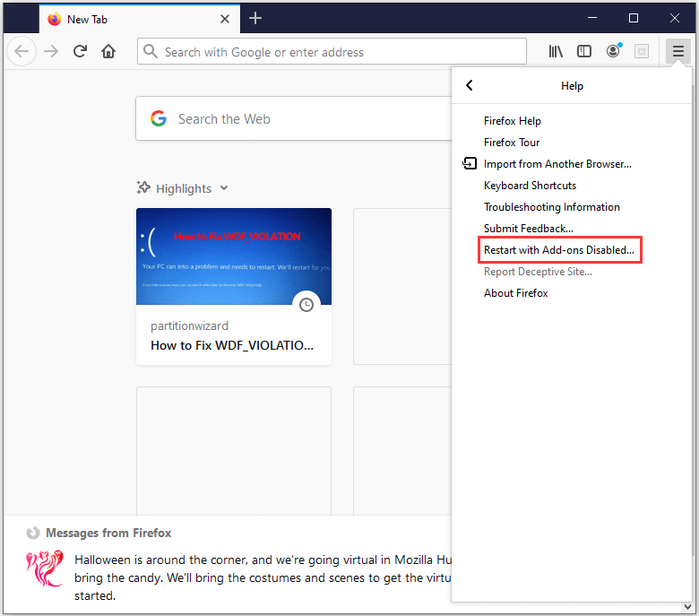Toggle the sidebars icon in toolbar
This screenshot has width=699, height=616.
click(x=584, y=52)
